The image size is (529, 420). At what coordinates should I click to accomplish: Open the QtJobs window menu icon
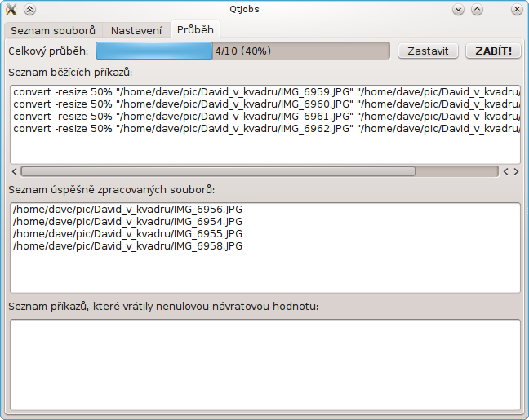[11, 10]
